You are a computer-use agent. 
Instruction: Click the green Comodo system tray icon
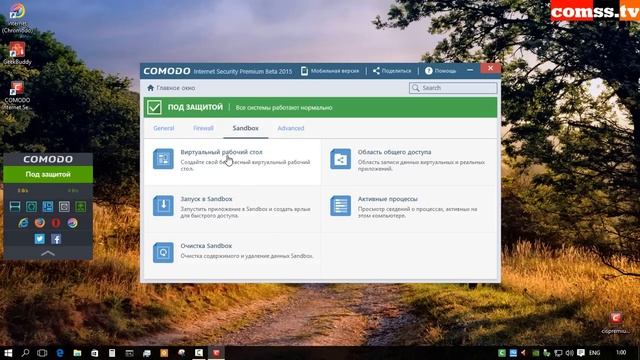point(502,353)
